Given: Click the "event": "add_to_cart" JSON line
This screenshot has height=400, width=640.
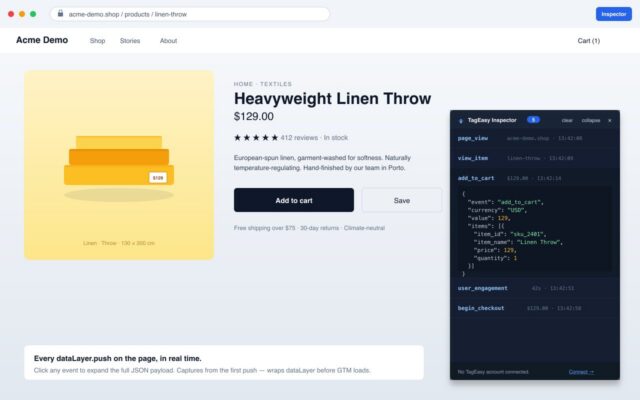Looking at the screenshot, I should [505, 202].
